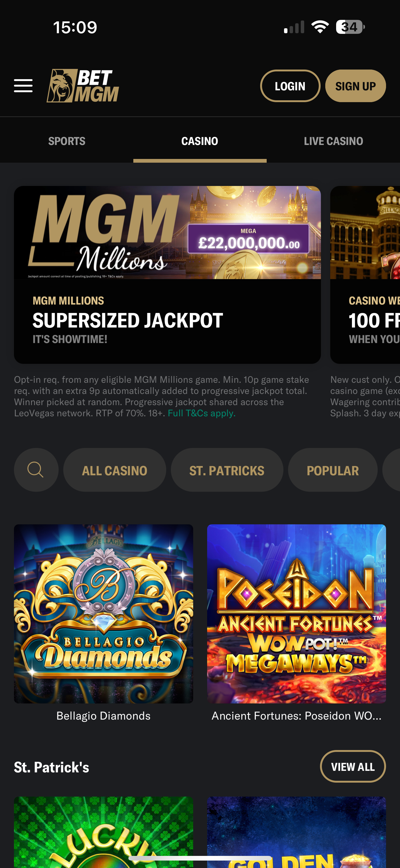
Task: Tap the cellular signal bars icon
Action: (x=293, y=27)
